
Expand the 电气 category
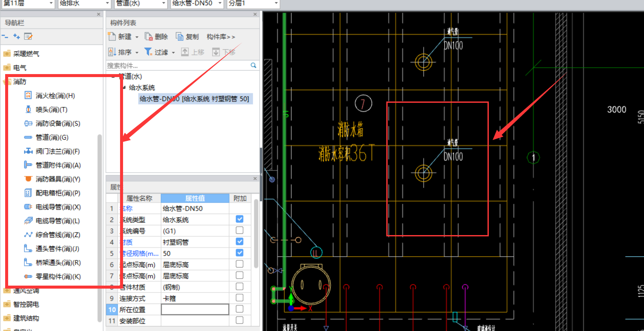tap(7, 68)
